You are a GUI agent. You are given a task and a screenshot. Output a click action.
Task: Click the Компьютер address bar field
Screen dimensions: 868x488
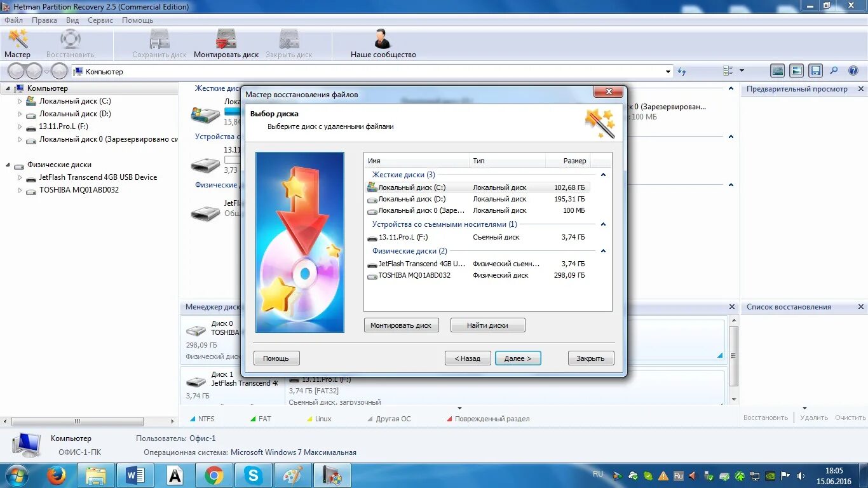click(372, 72)
